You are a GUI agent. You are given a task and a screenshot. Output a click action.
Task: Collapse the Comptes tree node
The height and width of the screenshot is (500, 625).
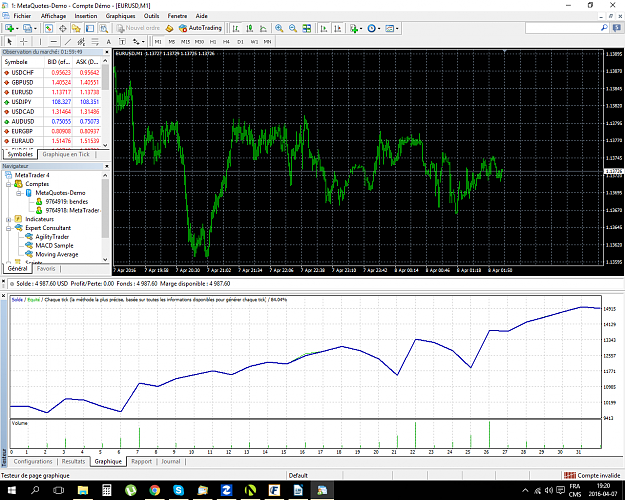click(8, 184)
